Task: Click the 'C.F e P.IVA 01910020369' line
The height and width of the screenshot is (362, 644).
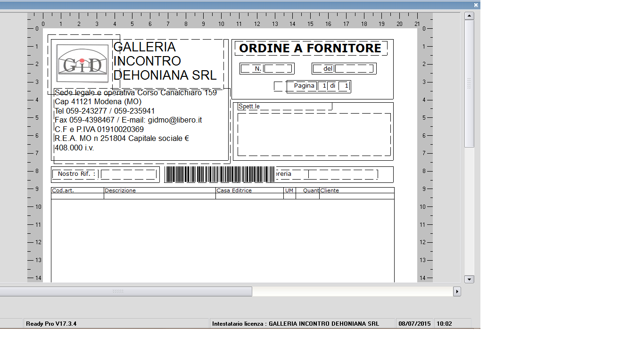Action: pyautogui.click(x=99, y=129)
